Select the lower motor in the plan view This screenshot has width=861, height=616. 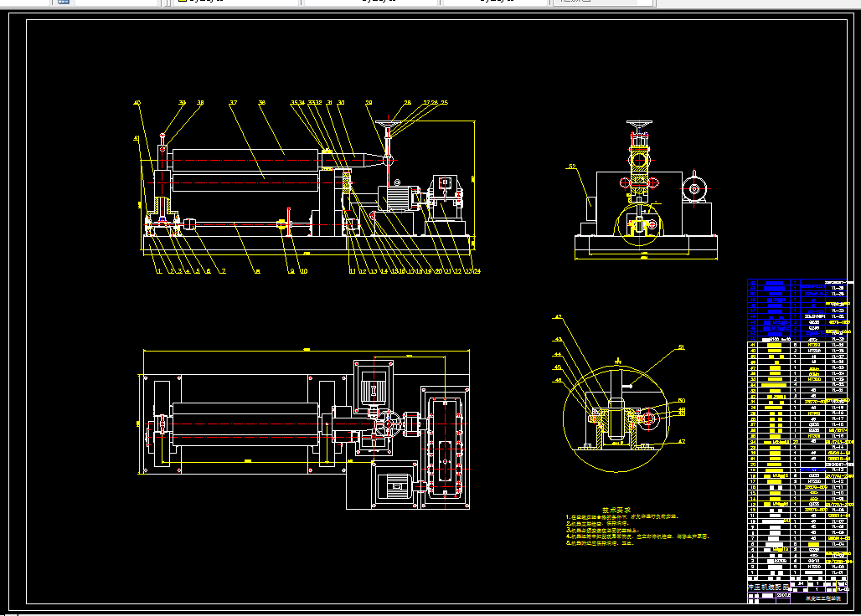click(x=394, y=485)
